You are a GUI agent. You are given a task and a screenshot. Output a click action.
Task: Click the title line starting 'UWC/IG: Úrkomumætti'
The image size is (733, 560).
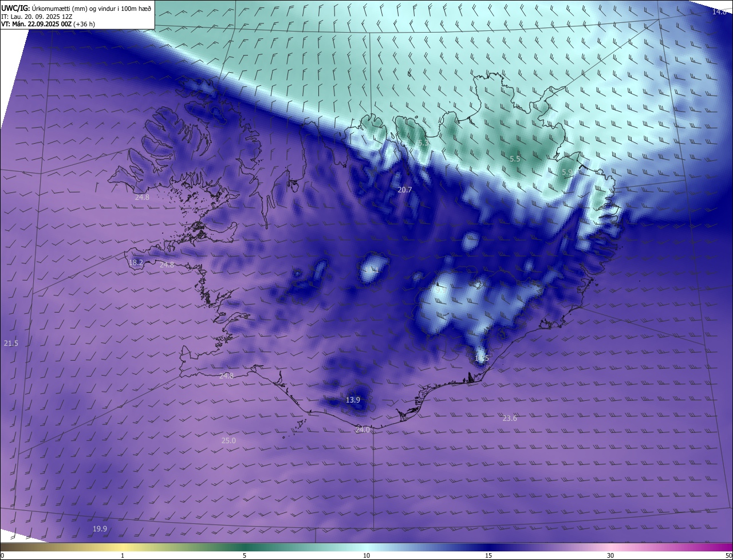click(76, 8)
